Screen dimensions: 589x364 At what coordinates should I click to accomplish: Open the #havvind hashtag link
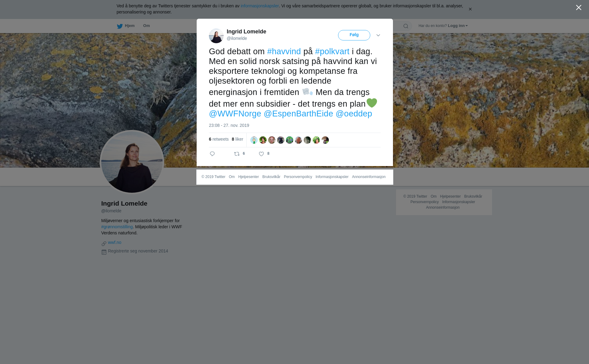pos(284,51)
